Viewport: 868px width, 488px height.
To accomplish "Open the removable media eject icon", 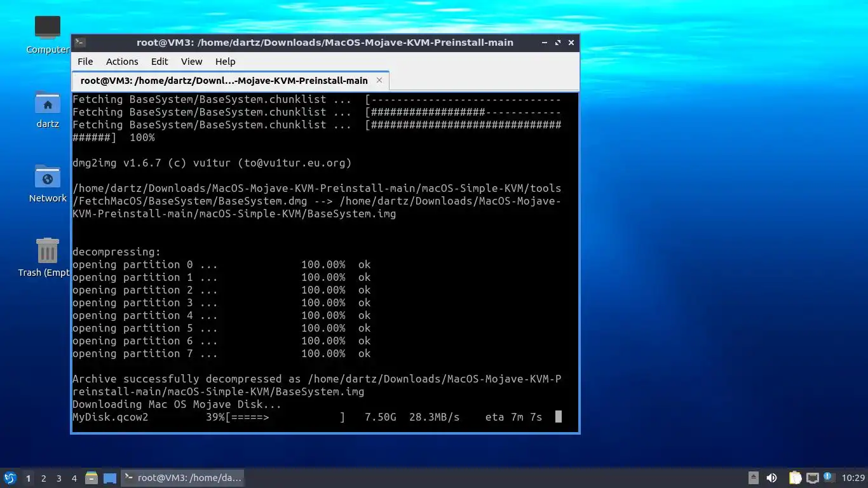I will coord(754,478).
